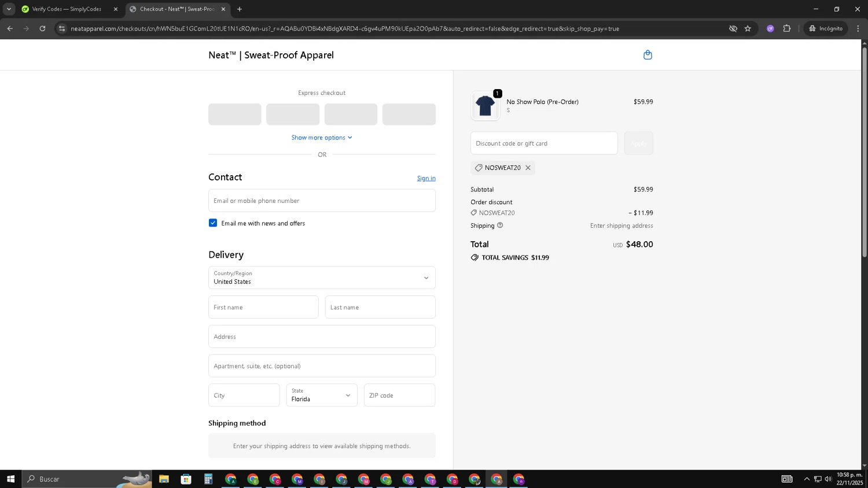Click the Apply discount button
This screenshot has width=868, height=488.
pyautogui.click(x=638, y=143)
